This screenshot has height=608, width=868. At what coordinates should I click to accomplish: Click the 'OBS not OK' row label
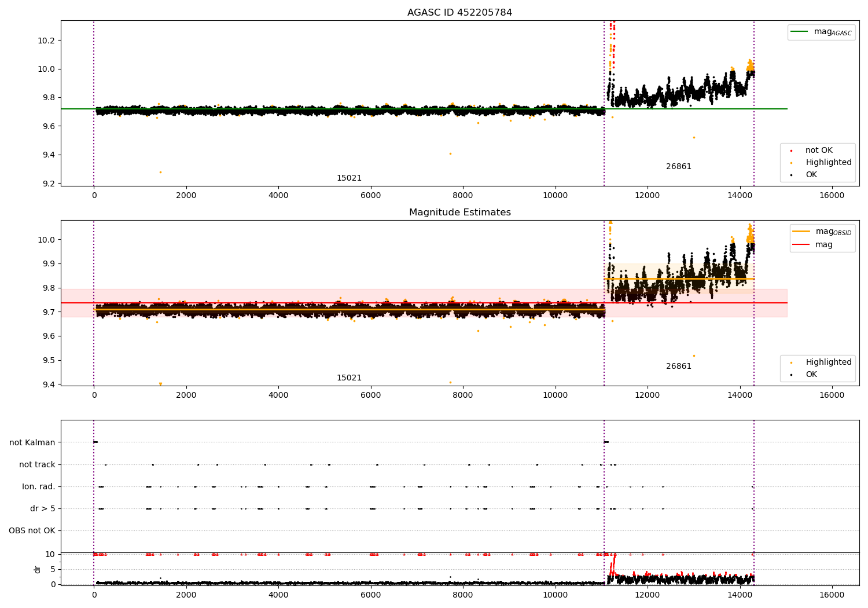click(x=32, y=531)
